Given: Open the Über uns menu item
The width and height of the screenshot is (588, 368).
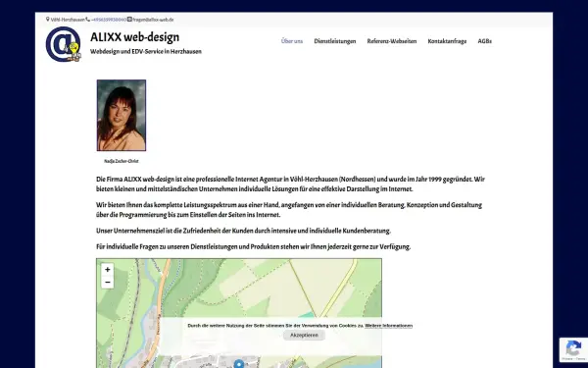Looking at the screenshot, I should (x=292, y=41).
